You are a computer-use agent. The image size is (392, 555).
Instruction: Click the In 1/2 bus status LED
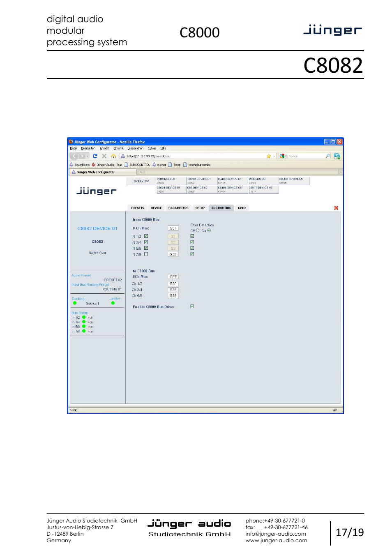tap(84, 317)
